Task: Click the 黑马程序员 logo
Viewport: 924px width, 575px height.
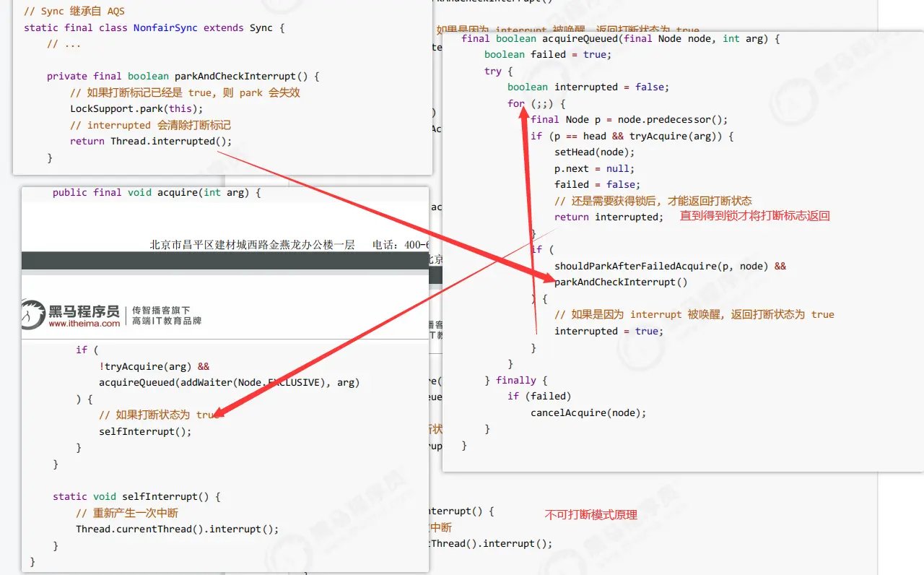Action: [x=71, y=315]
